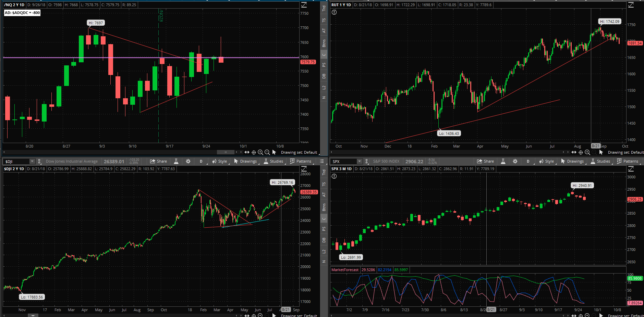
Task: Open the Patterns menu in $DJI toolbar
Action: click(301, 161)
